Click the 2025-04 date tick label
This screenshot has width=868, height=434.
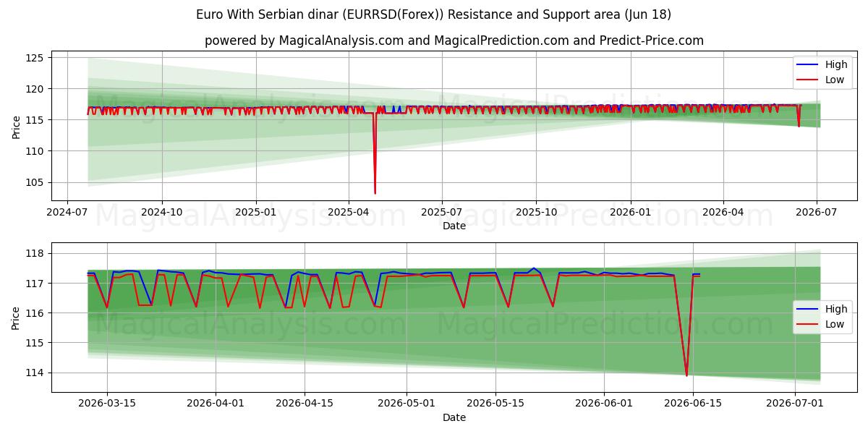349,213
